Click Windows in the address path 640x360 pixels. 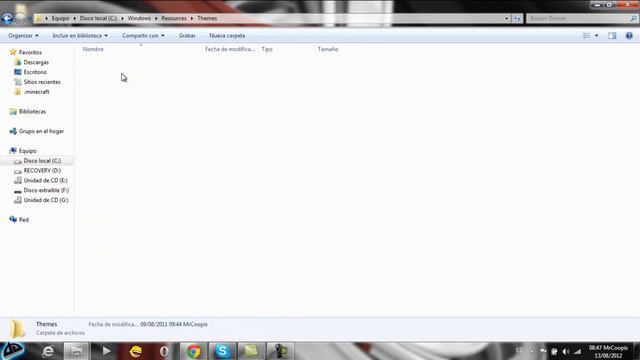coord(139,18)
